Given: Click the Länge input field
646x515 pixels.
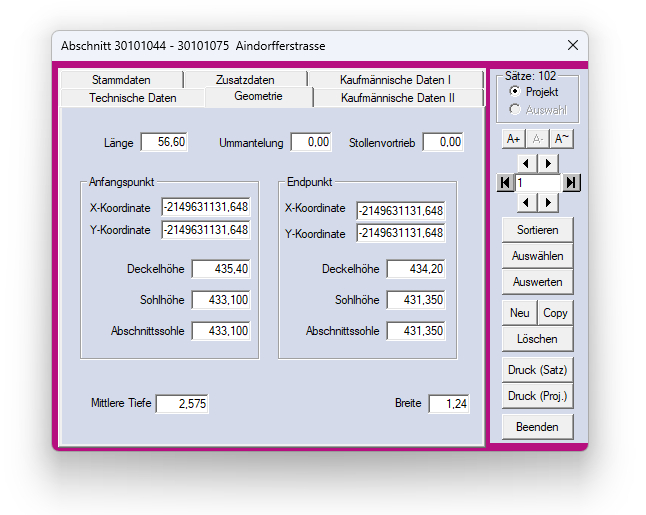Looking at the screenshot, I should click(164, 143).
